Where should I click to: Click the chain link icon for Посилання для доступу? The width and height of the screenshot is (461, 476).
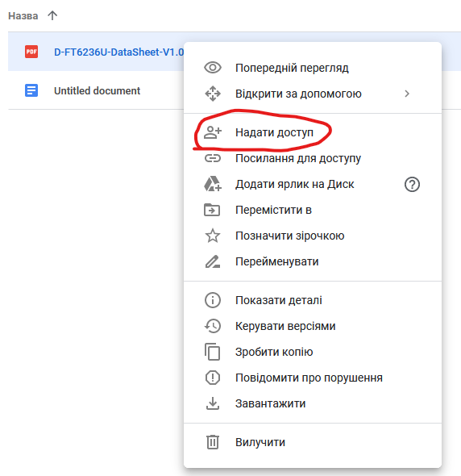(213, 158)
